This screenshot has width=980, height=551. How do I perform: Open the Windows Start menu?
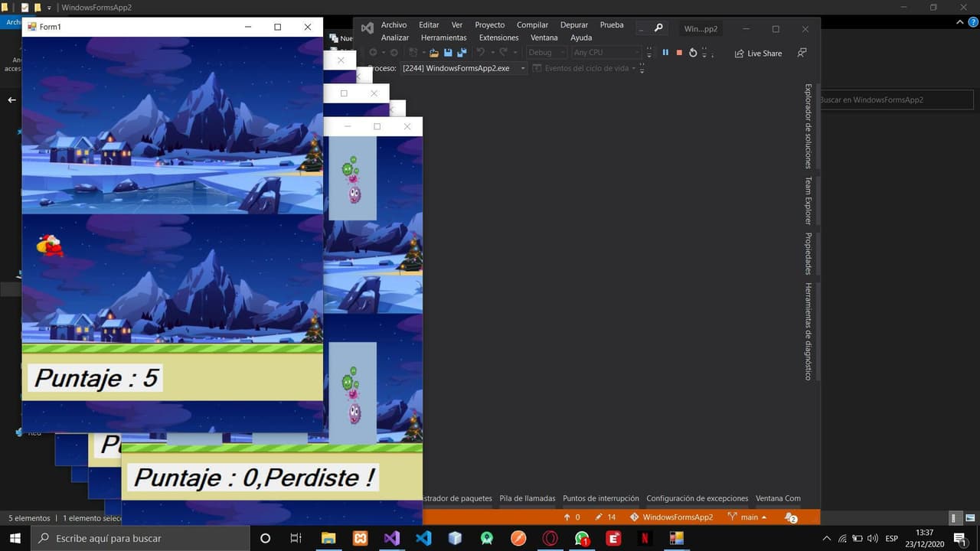[x=15, y=538]
